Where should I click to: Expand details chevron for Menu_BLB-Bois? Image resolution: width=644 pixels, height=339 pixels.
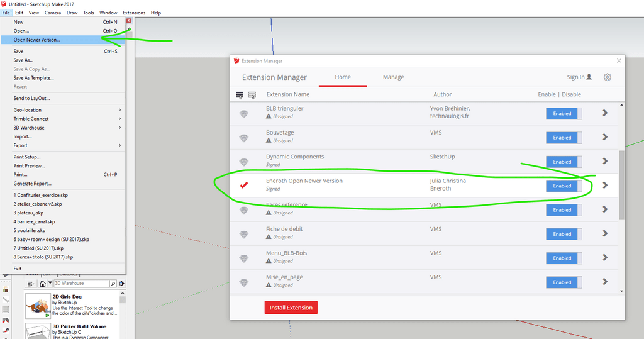605,258
